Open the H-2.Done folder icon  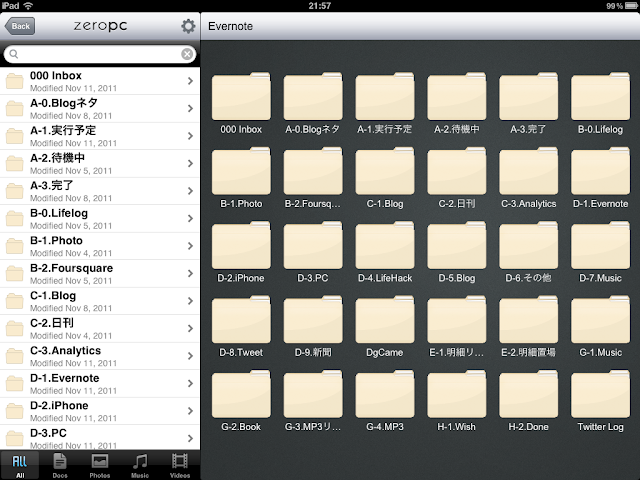click(x=529, y=394)
